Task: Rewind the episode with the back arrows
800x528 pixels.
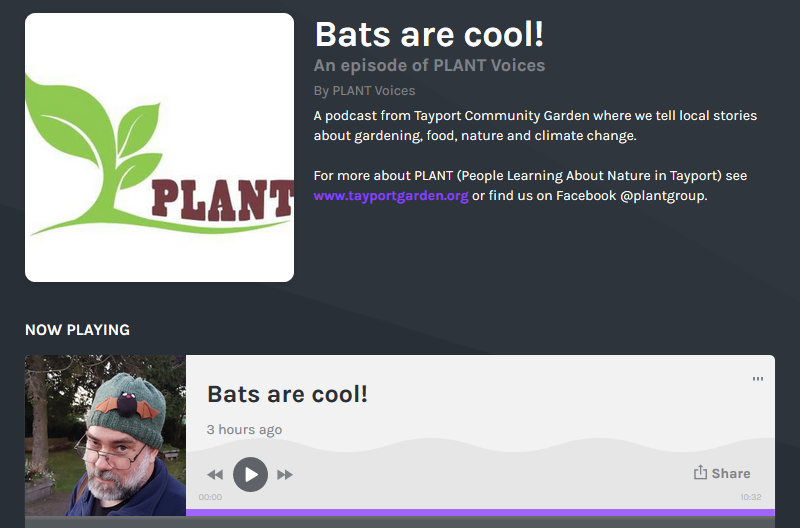Action: click(215, 475)
